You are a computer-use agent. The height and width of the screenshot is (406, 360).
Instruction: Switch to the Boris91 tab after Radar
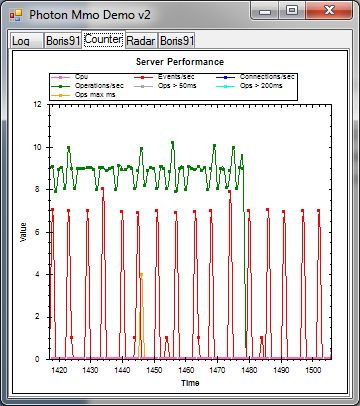click(177, 41)
